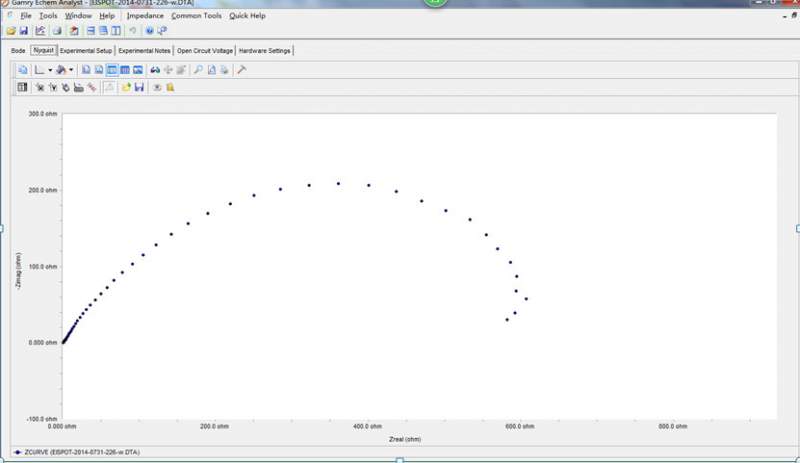Click the select-X-region tool icon
The height and width of the screenshot is (463, 800).
40,88
